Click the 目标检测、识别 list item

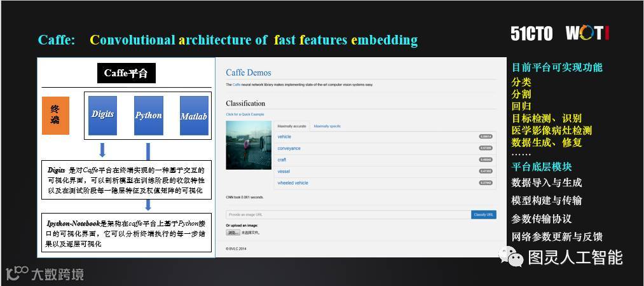(x=546, y=119)
